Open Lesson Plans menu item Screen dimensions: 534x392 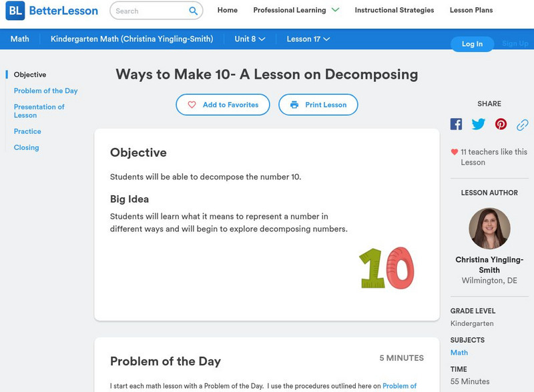471,10
